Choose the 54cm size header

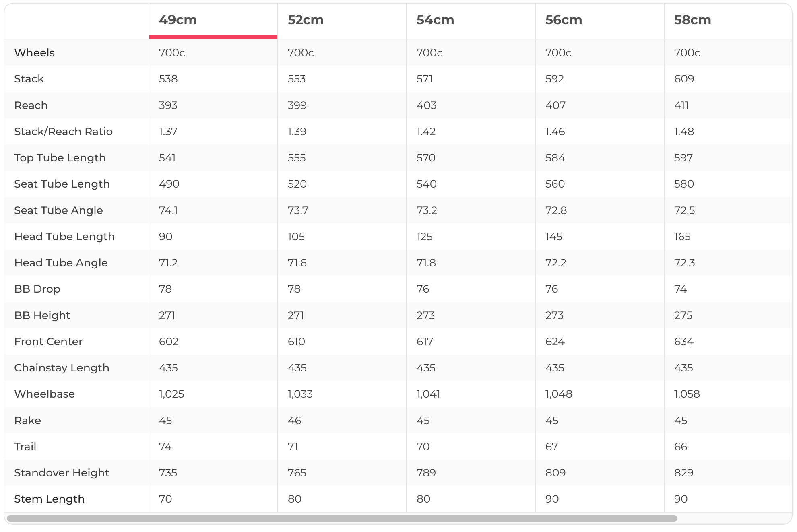click(x=435, y=20)
